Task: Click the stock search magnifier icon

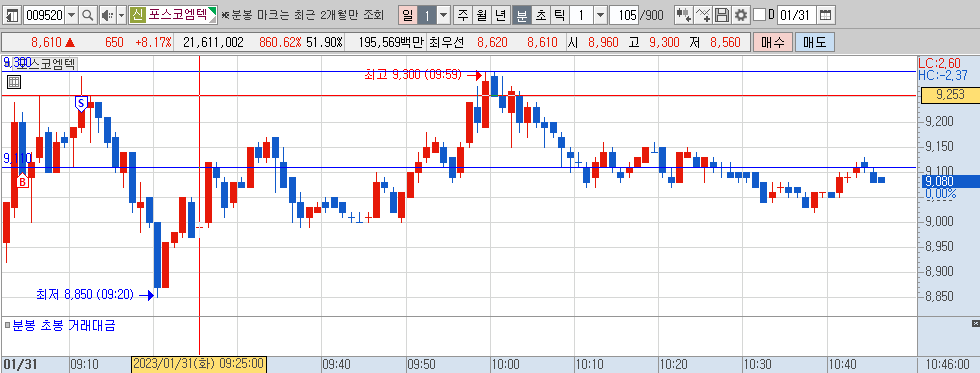Action: pyautogui.click(x=88, y=14)
